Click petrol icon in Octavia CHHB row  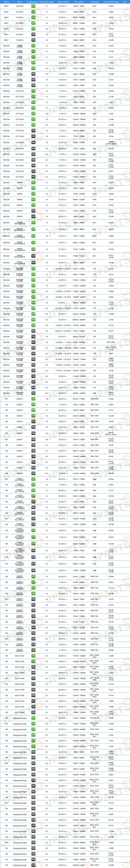point(33,125)
